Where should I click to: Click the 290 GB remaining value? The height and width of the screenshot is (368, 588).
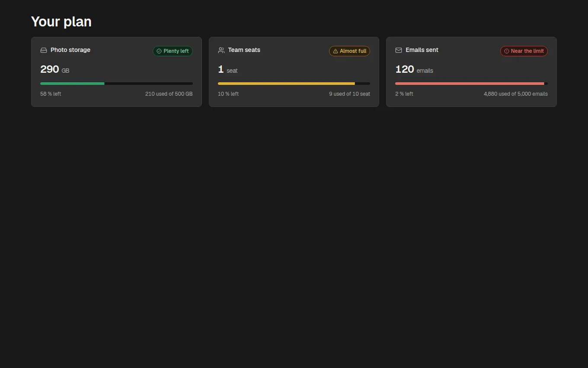55,69
